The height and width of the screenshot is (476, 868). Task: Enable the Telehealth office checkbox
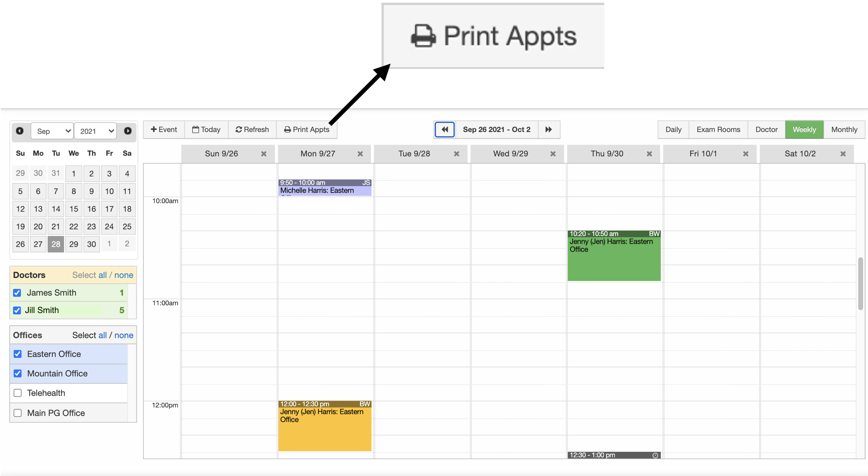click(x=17, y=393)
